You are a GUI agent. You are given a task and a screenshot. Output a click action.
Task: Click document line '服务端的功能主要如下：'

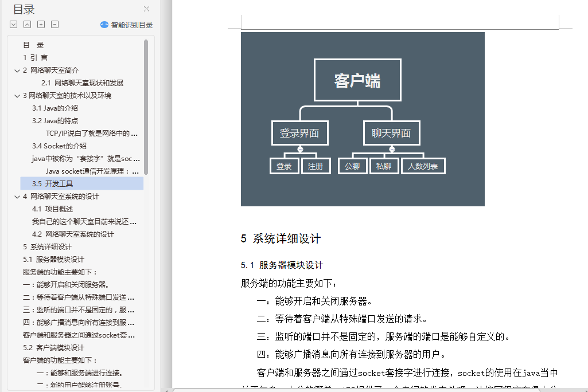289,283
